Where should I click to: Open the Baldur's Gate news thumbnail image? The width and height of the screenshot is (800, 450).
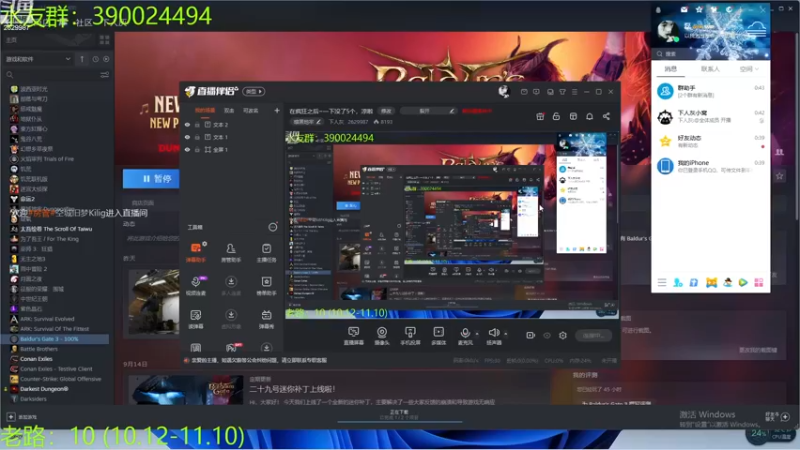(x=186, y=390)
